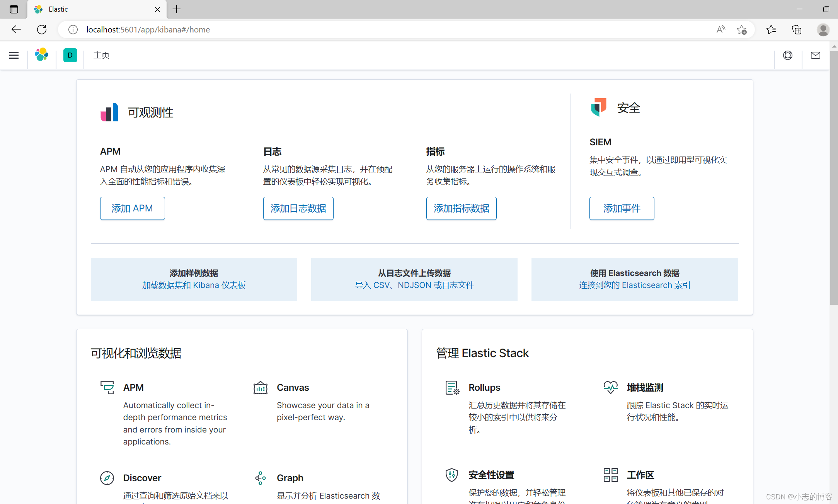838x504 pixels.
Task: Click the Security shield logo
Action: point(598,107)
